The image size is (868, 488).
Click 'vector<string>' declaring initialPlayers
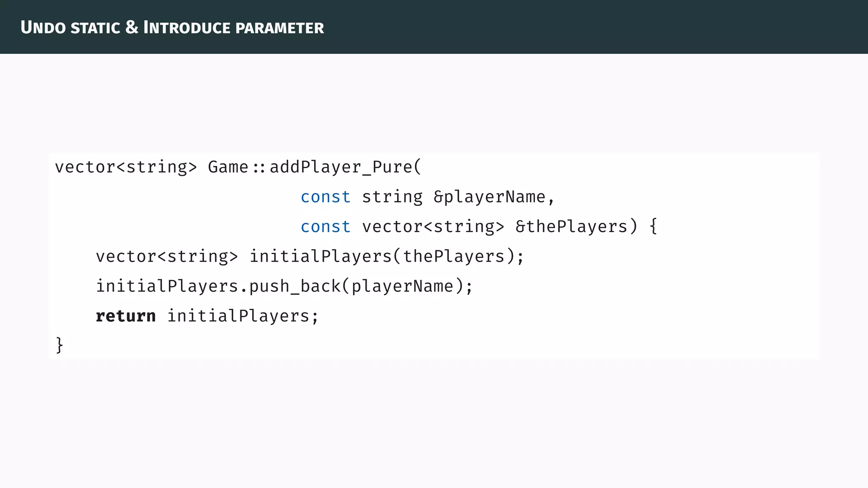[x=167, y=256]
